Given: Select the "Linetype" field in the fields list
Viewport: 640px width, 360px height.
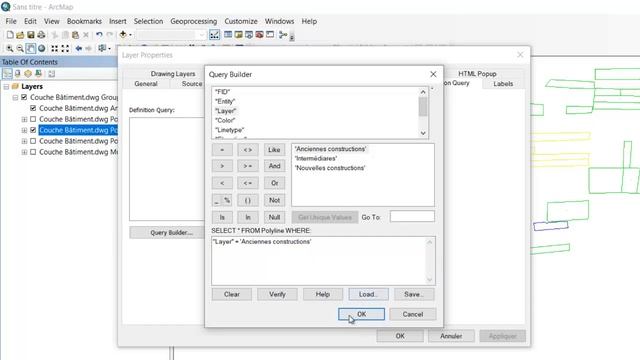Looking at the screenshot, I should click(229, 130).
